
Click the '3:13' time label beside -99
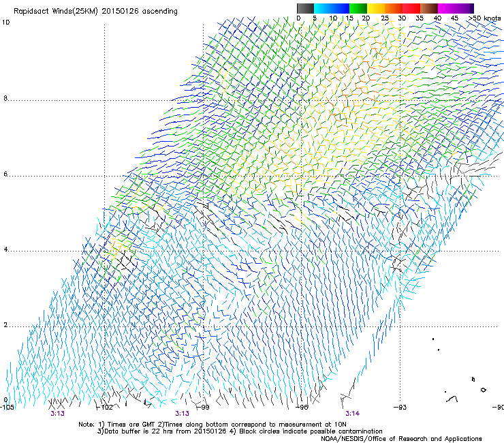tap(182, 414)
